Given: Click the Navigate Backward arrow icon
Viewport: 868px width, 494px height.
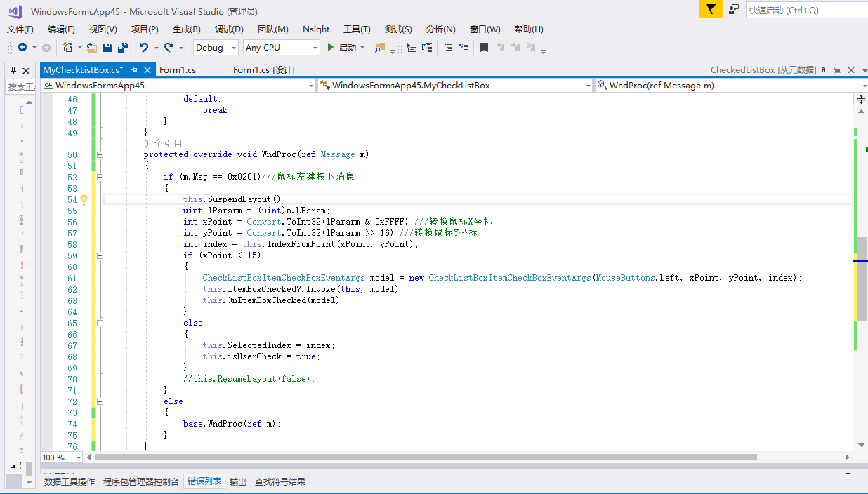Looking at the screenshot, I should pos(22,48).
